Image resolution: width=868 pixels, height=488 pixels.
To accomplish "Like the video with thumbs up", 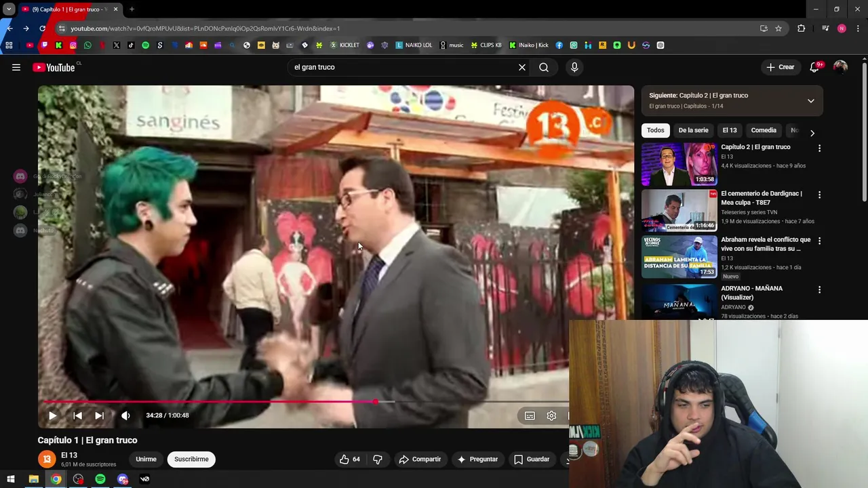I will click(x=350, y=459).
